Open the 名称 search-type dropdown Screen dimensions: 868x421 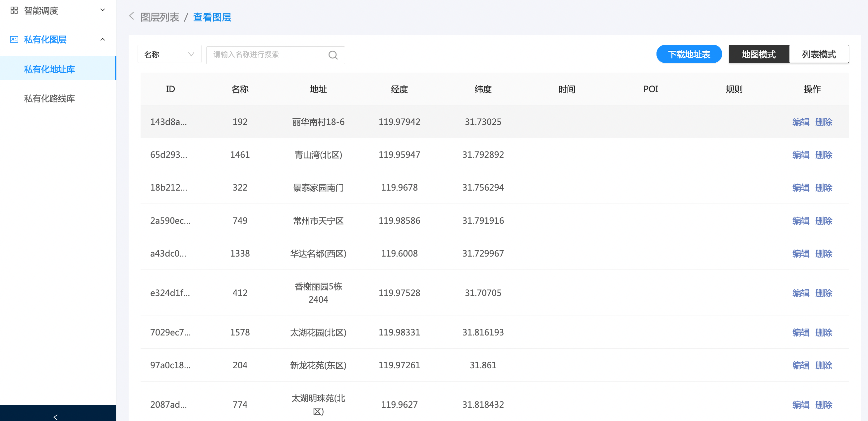pos(169,54)
